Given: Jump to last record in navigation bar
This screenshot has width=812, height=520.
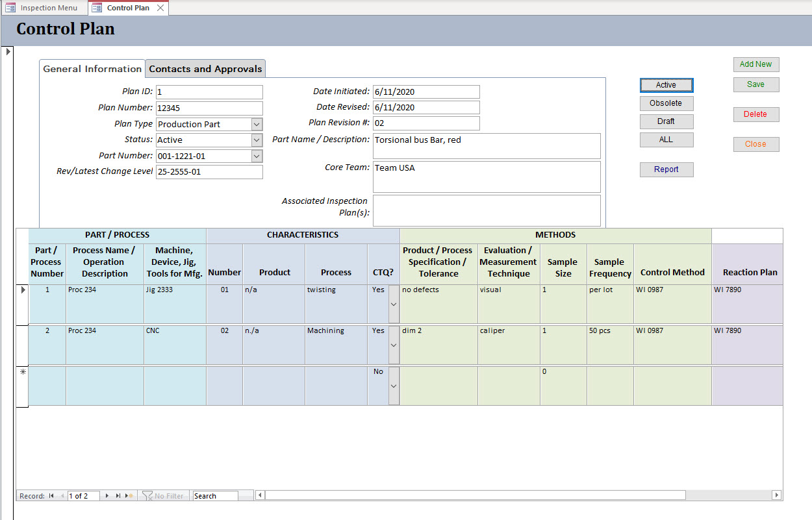Looking at the screenshot, I should click(x=118, y=496).
